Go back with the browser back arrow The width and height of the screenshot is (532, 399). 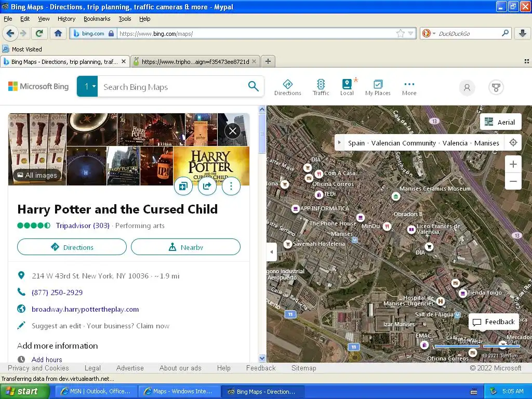(10, 33)
